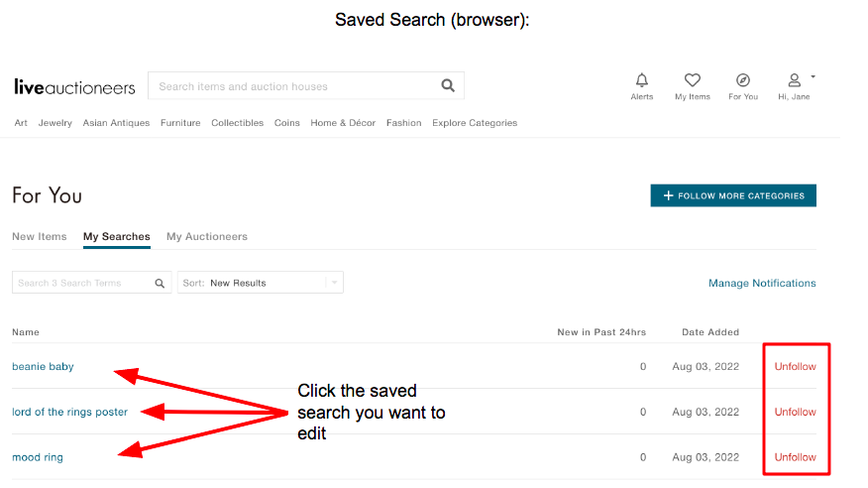The height and width of the screenshot is (488, 868).
Task: Unfollow the beanie baby search
Action: 795,367
